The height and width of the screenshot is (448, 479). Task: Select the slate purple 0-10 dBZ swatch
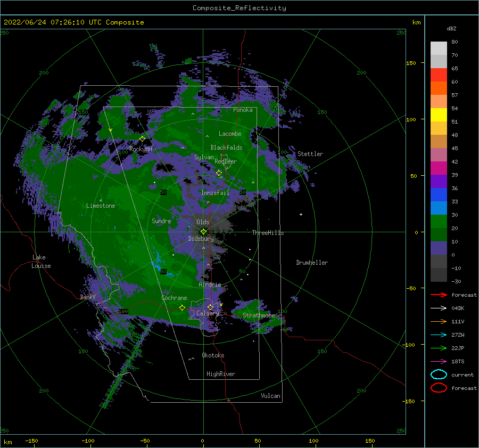point(439,248)
